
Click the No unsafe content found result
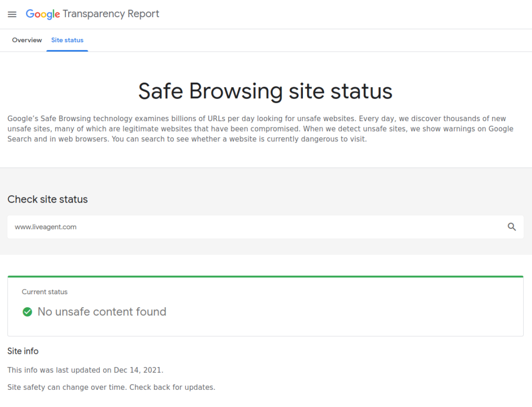coord(102,312)
